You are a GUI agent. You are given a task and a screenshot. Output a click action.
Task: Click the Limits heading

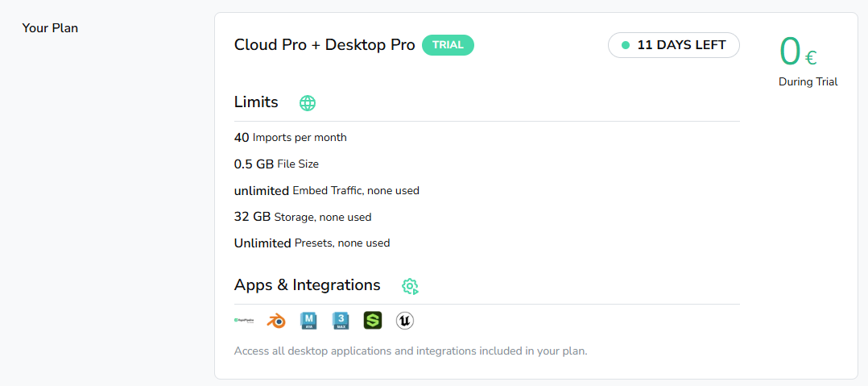click(256, 102)
